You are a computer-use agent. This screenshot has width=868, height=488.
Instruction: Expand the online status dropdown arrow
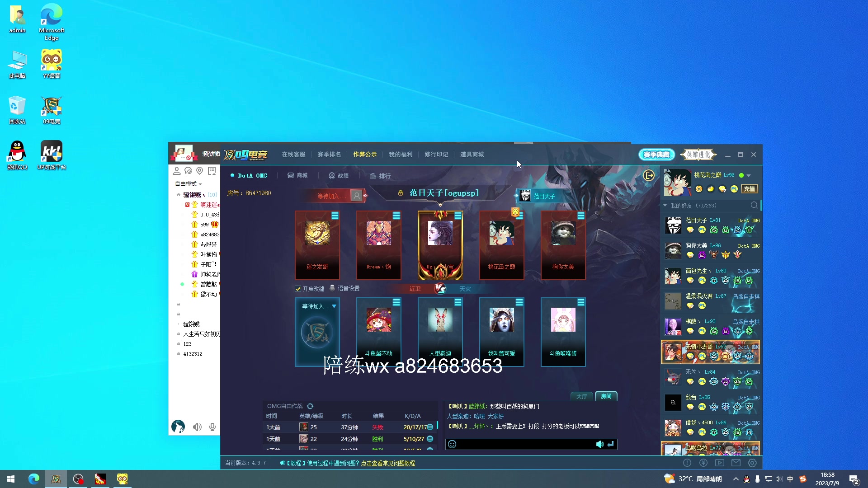coord(749,175)
